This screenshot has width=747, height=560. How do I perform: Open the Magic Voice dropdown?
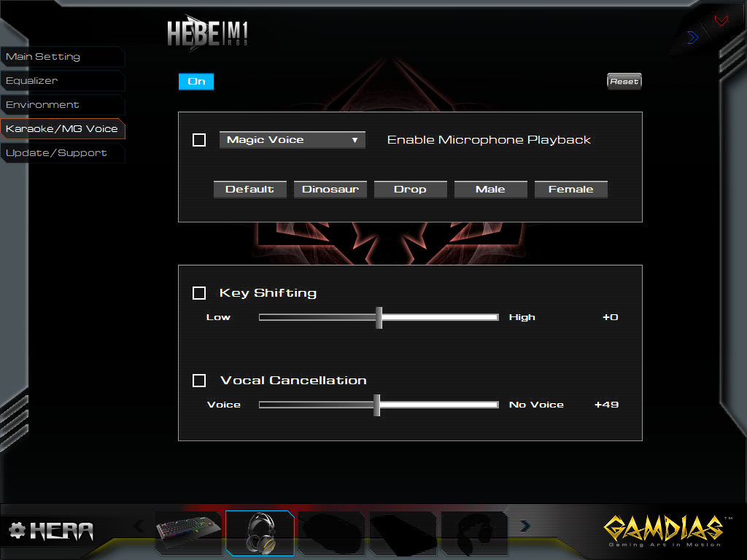click(x=292, y=140)
